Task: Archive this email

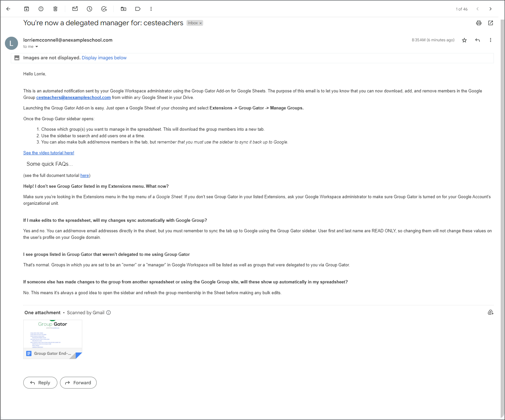Action: click(27, 9)
